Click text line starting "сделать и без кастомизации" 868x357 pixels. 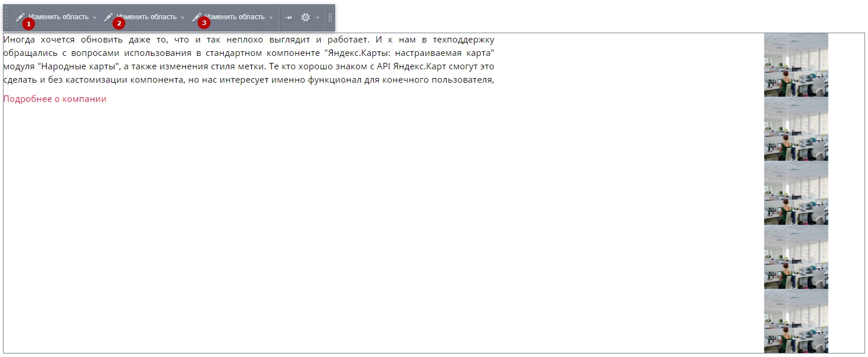(x=249, y=80)
